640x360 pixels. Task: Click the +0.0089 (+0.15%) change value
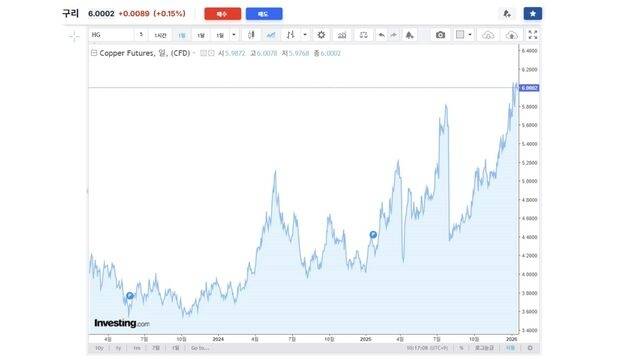point(152,13)
